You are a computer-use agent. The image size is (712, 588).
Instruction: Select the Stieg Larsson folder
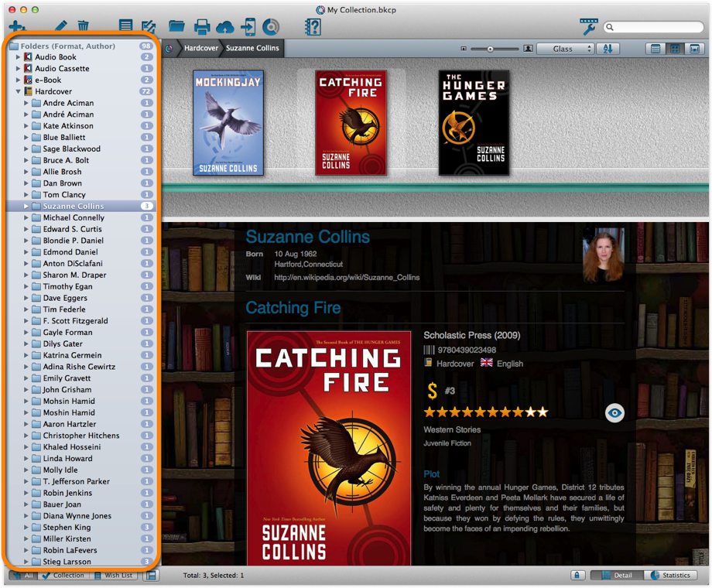80,562
